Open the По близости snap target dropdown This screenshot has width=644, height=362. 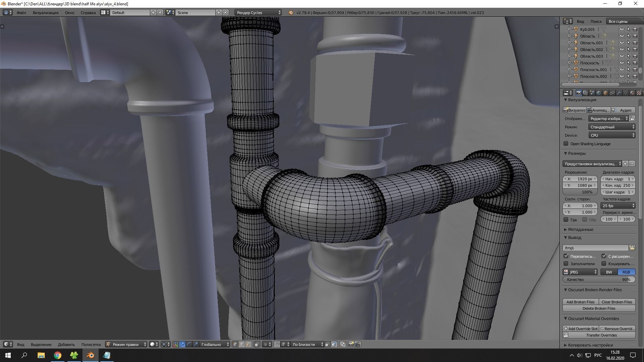pyautogui.click(x=307, y=344)
